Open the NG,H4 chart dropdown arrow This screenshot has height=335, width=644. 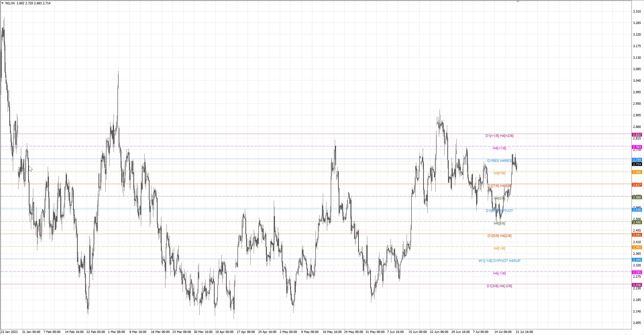pos(3,3)
